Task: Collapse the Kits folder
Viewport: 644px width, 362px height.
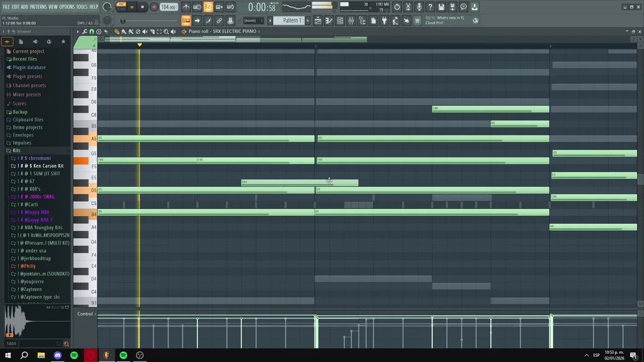Action: (x=17, y=151)
